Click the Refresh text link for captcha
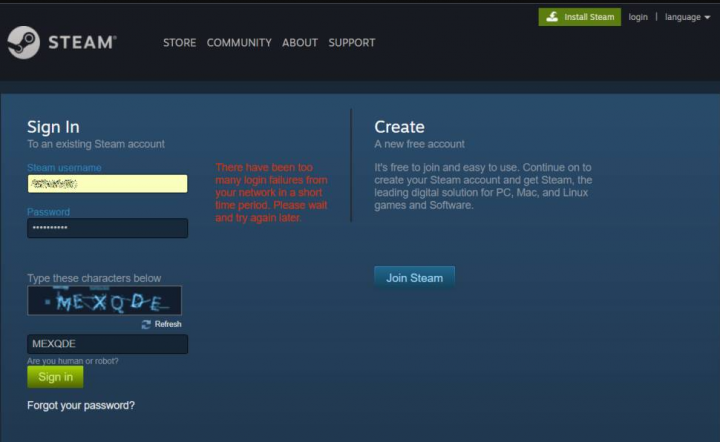The image size is (720, 442). (x=168, y=324)
